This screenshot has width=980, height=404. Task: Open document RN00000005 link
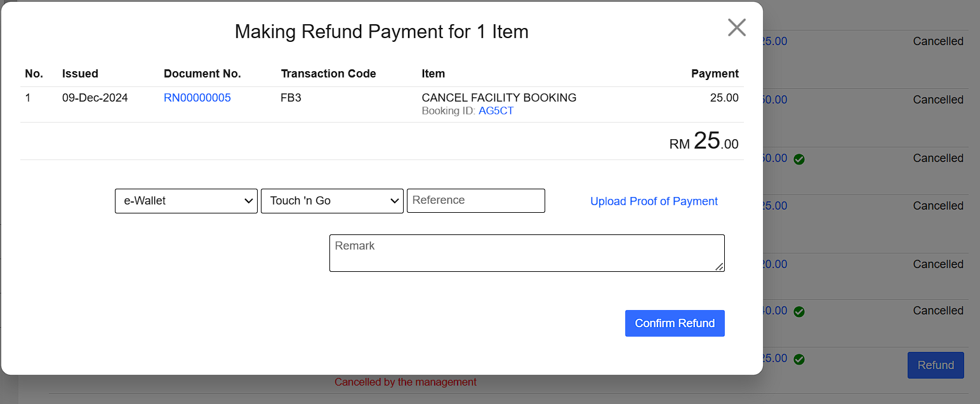[x=197, y=98]
